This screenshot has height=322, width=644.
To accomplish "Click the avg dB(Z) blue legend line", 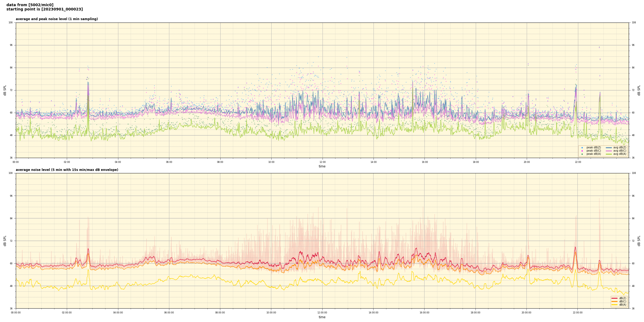I will (609, 148).
